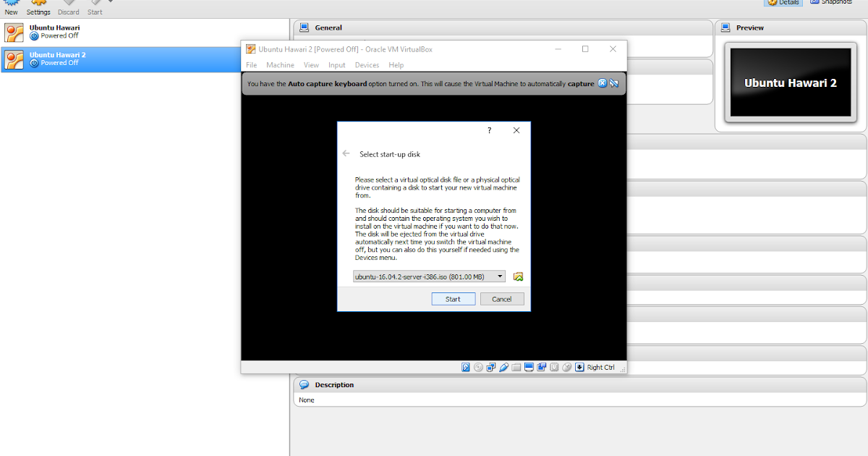Open the ubuntu-16.04.2-server ISO dropdown
Viewport: 868px width, 456px height.
(429, 276)
